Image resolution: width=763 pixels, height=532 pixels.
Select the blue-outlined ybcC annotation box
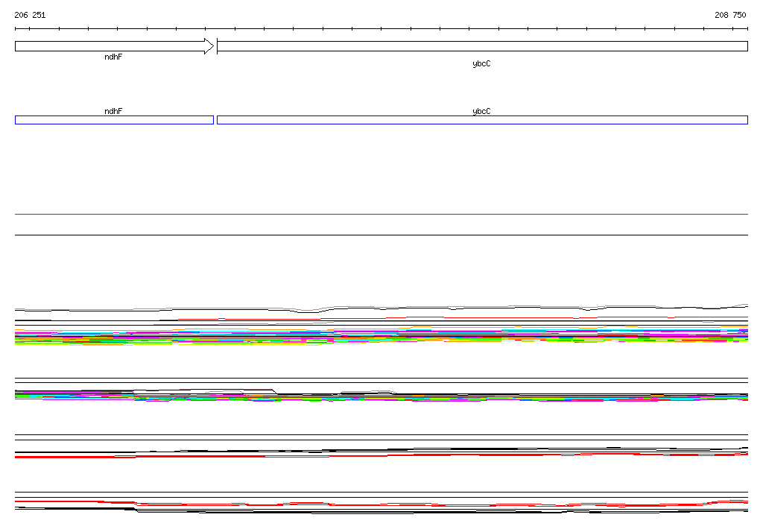(481, 120)
